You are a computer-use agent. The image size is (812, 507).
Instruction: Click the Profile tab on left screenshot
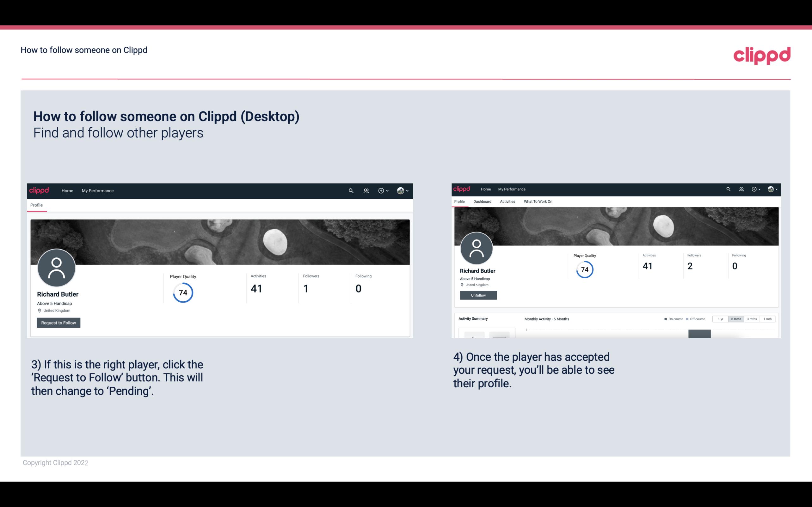coord(36,205)
